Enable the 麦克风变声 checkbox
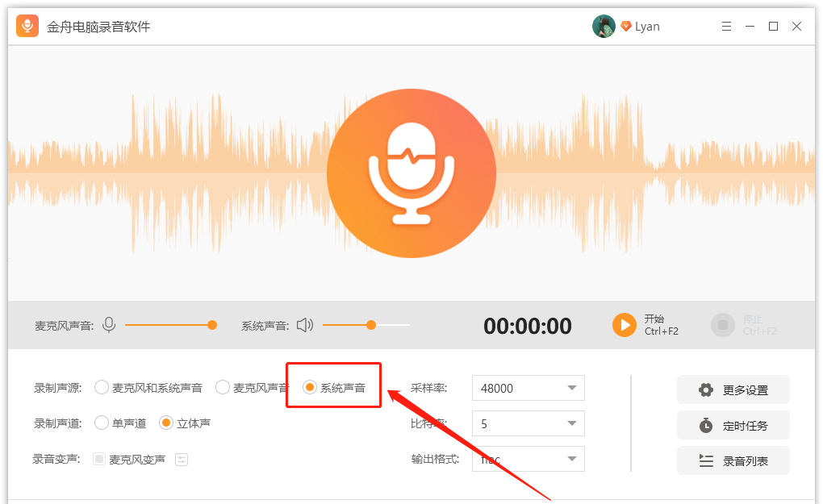 (98, 459)
